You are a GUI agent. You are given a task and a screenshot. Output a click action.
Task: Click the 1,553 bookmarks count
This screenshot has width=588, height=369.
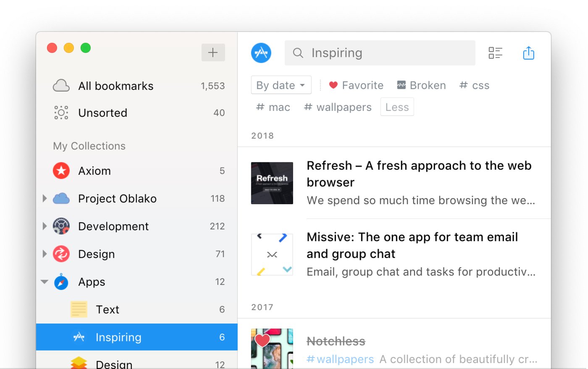(x=213, y=86)
